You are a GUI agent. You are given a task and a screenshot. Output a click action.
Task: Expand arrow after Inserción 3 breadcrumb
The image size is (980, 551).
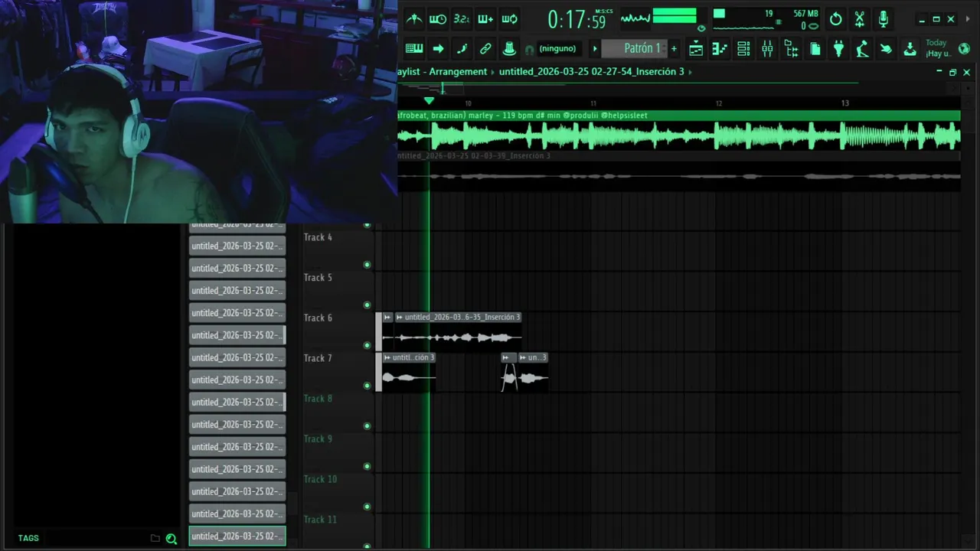coord(690,72)
